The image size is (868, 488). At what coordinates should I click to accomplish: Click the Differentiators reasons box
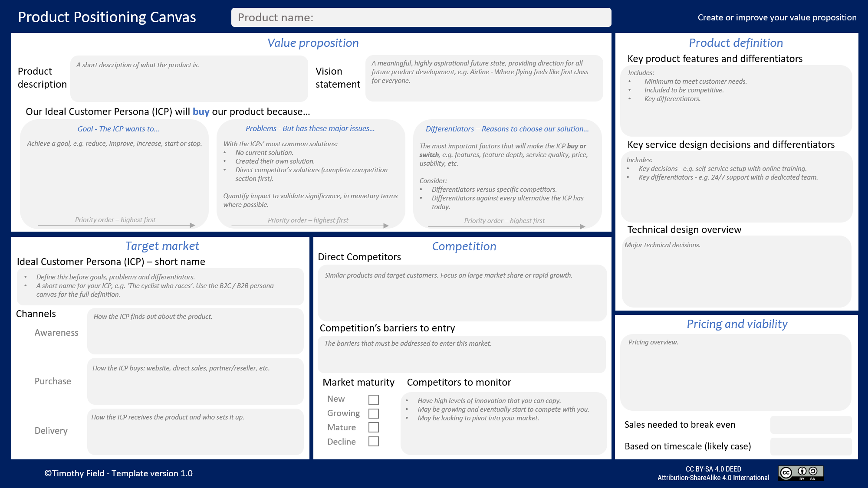click(x=507, y=174)
